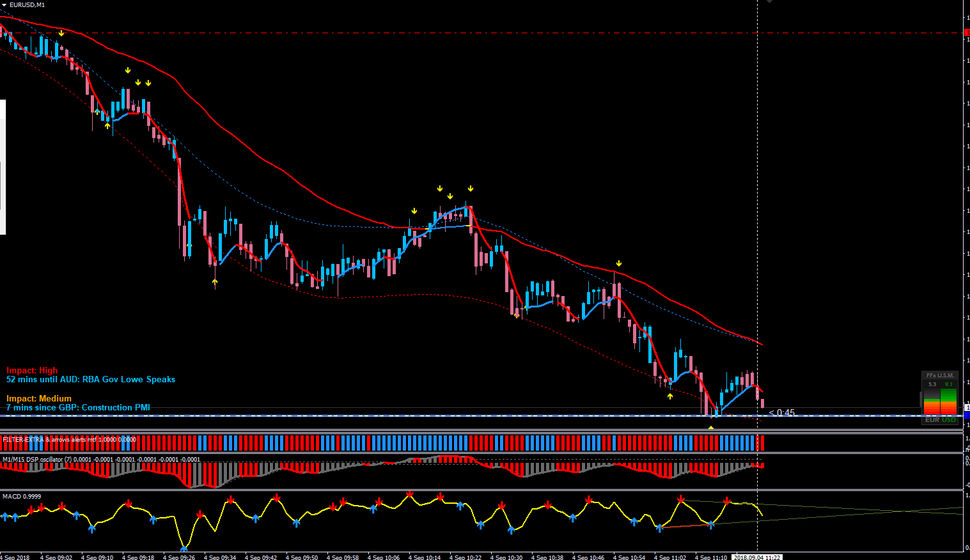Click the USD strength value 9.1
The width and height of the screenshot is (970, 560).
949,384
